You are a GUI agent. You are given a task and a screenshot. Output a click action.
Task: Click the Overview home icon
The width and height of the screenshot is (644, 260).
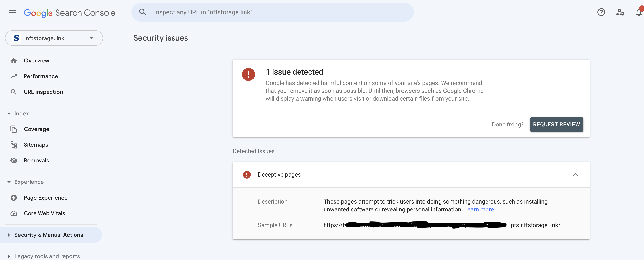coord(14,60)
